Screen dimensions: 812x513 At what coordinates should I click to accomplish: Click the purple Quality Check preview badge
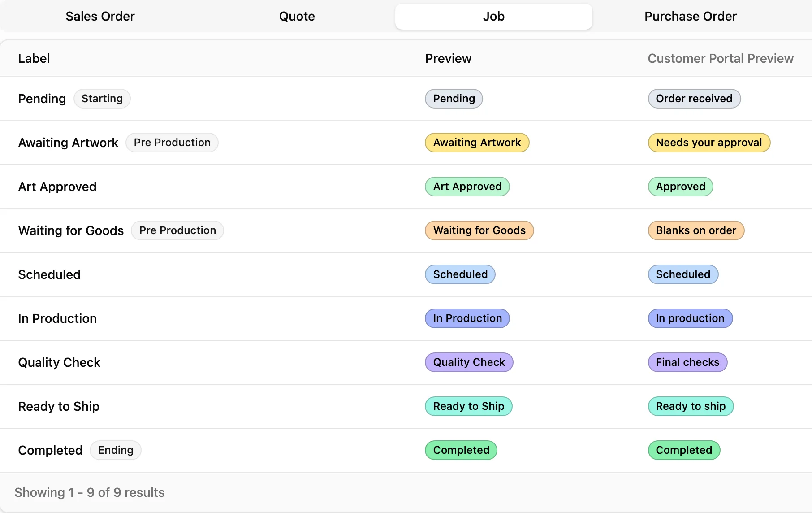(x=469, y=362)
